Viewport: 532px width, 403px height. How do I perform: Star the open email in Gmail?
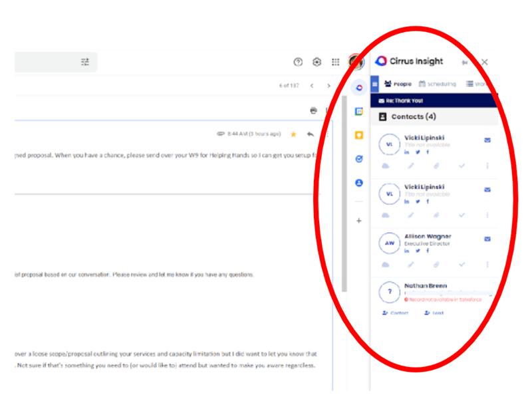point(293,134)
